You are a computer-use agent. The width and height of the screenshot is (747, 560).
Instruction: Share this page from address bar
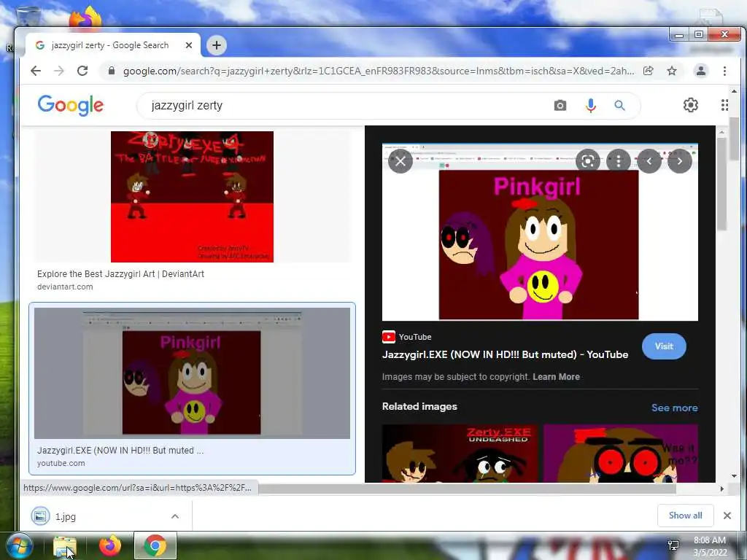[x=648, y=71]
